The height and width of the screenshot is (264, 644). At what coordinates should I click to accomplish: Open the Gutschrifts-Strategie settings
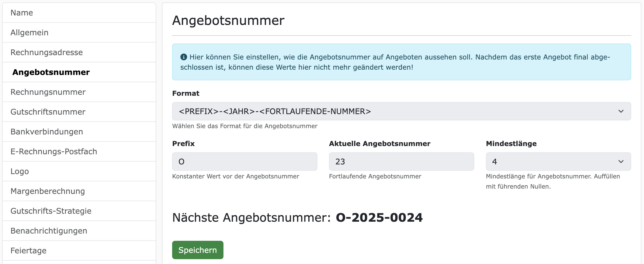point(51,211)
